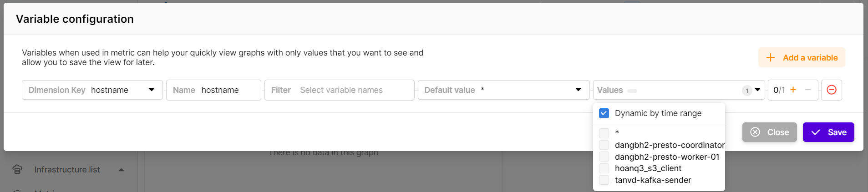Image resolution: width=868 pixels, height=192 pixels.
Task: Click the count badge in Values field
Action: (x=747, y=91)
